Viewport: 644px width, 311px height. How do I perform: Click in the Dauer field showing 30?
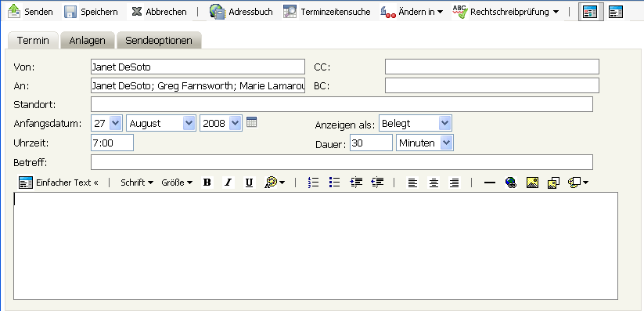point(371,143)
